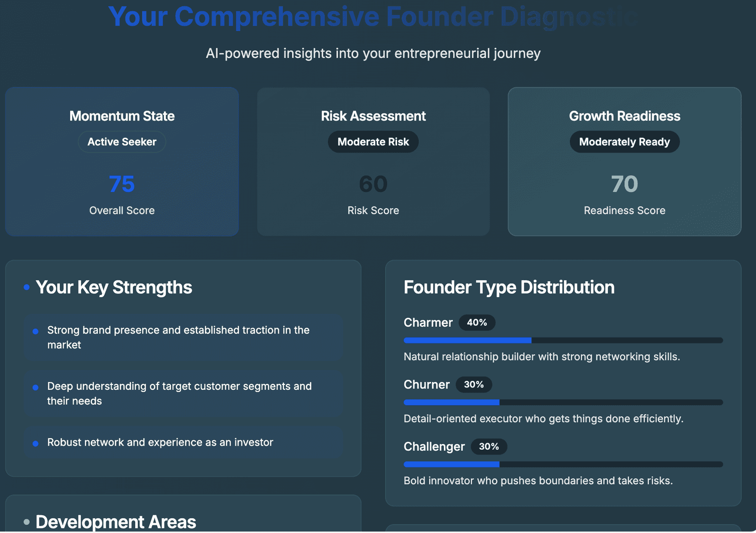Click the Moderate Risk badge
The width and height of the screenshot is (756, 533).
tap(373, 142)
